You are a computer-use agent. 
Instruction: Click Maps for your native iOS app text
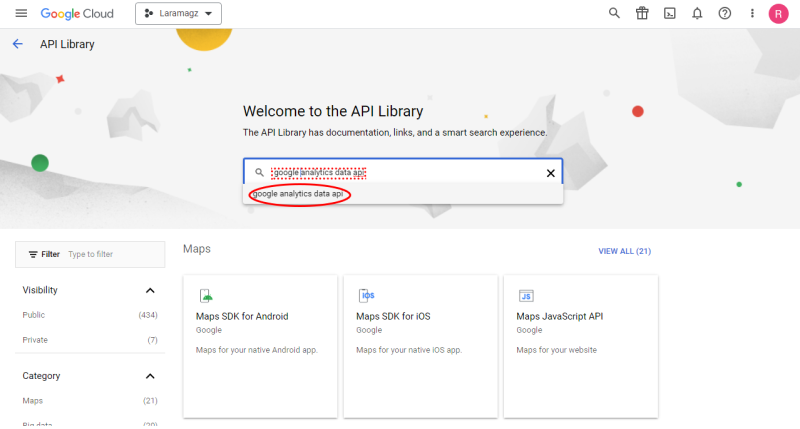pyautogui.click(x=409, y=350)
